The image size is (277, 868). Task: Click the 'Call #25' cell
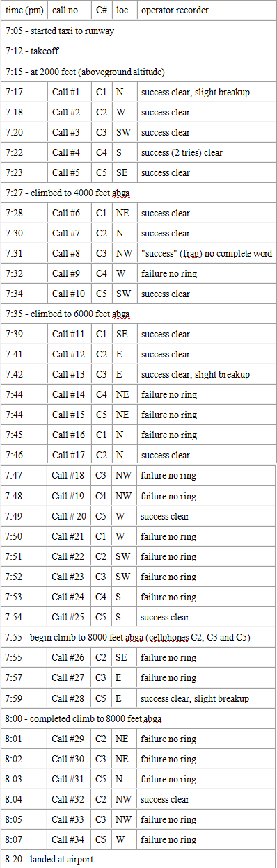[x=69, y=617]
